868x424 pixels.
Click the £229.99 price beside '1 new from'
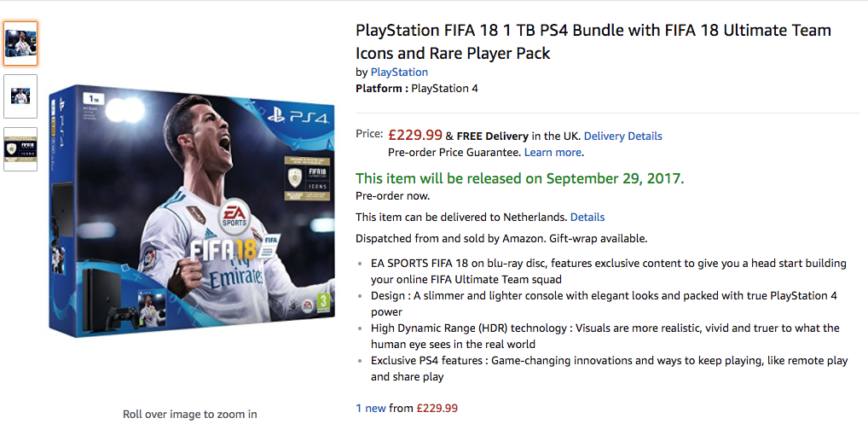pyautogui.click(x=437, y=408)
